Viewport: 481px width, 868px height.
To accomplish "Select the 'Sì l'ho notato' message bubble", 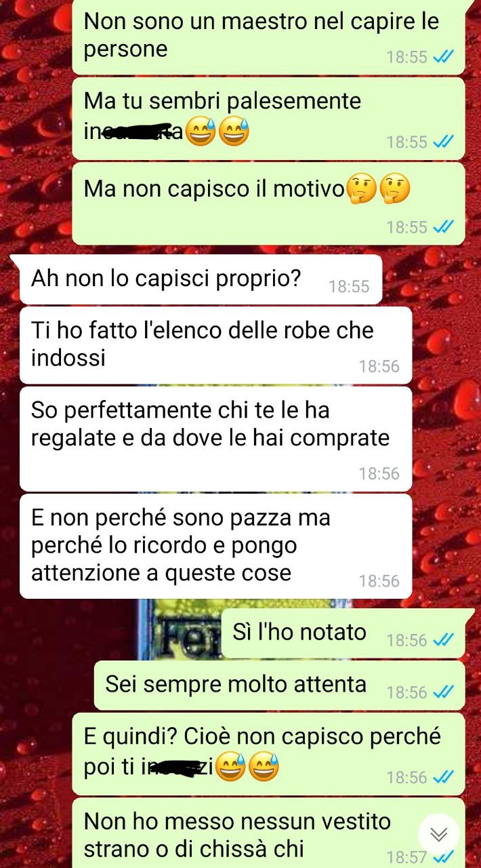I will [x=343, y=633].
